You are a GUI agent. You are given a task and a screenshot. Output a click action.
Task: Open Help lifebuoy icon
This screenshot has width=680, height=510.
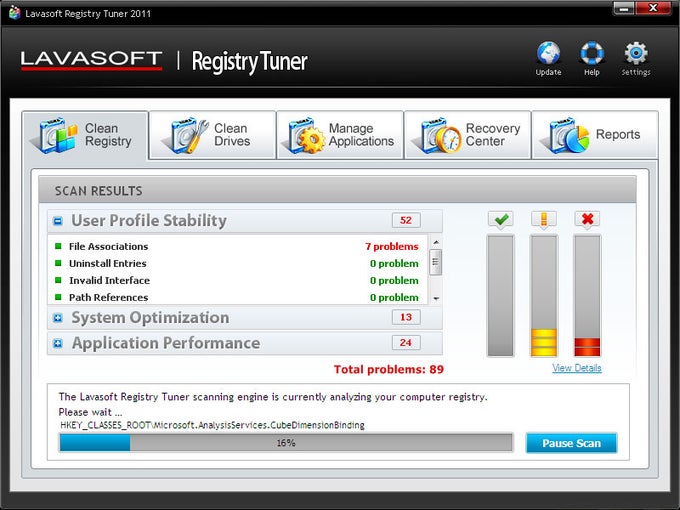pyautogui.click(x=592, y=53)
